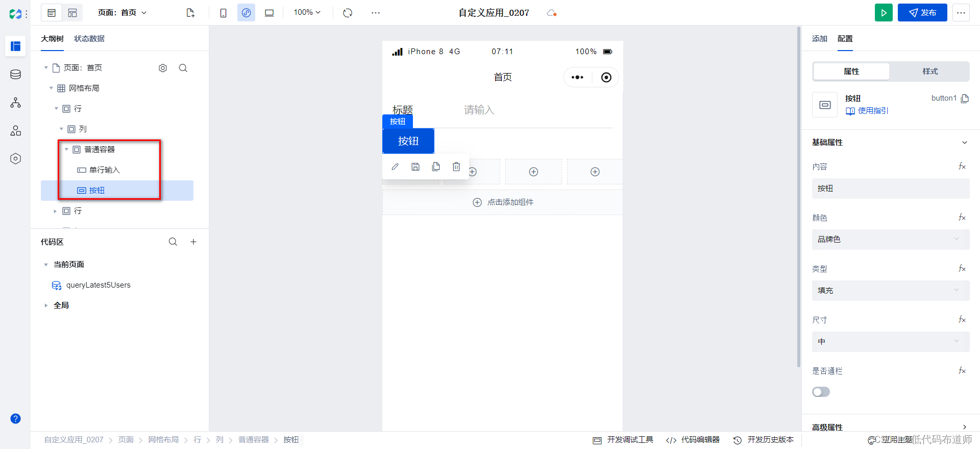
Task: Open the workflow sidebar icon
Action: click(15, 103)
